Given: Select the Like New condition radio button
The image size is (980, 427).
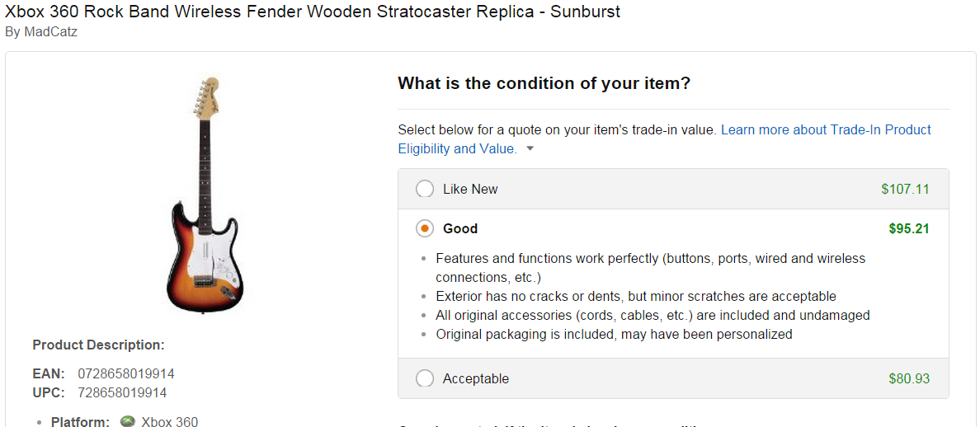Looking at the screenshot, I should [x=424, y=189].
